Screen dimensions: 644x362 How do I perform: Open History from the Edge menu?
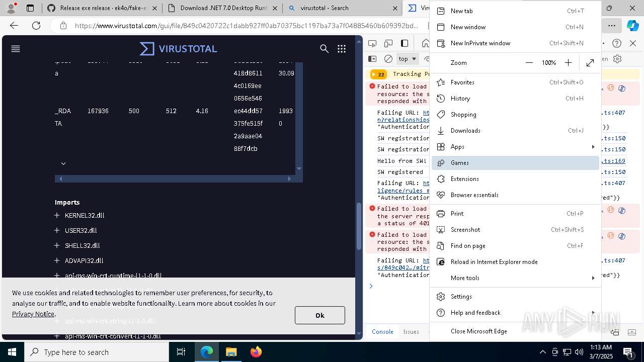(x=515, y=99)
